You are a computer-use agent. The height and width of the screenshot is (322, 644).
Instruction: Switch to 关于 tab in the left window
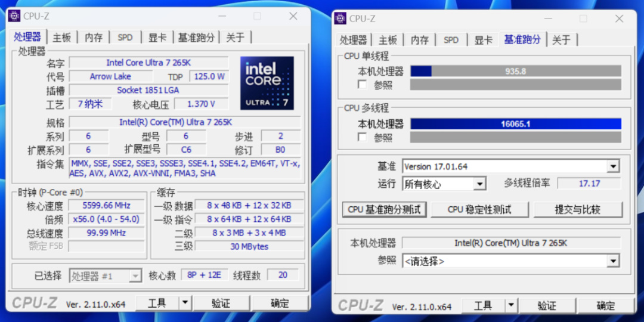coord(236,38)
